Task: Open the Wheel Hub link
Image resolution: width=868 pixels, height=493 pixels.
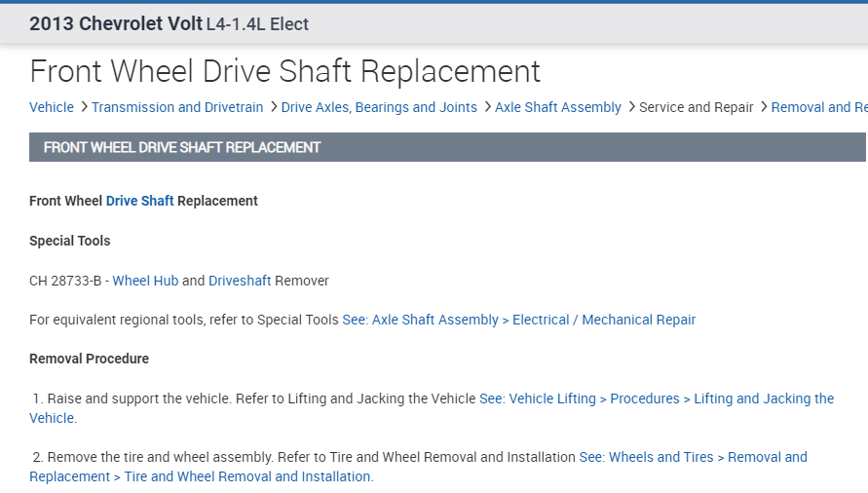Action: tap(145, 281)
